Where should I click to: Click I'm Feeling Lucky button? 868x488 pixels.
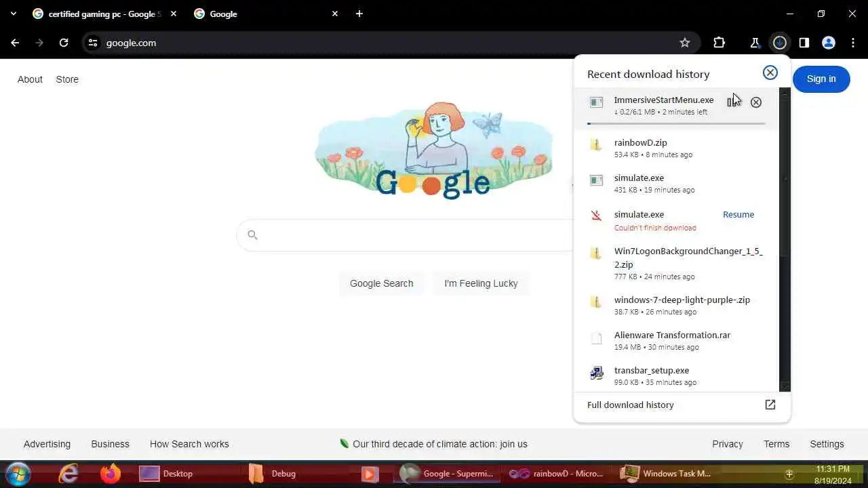coord(481,283)
